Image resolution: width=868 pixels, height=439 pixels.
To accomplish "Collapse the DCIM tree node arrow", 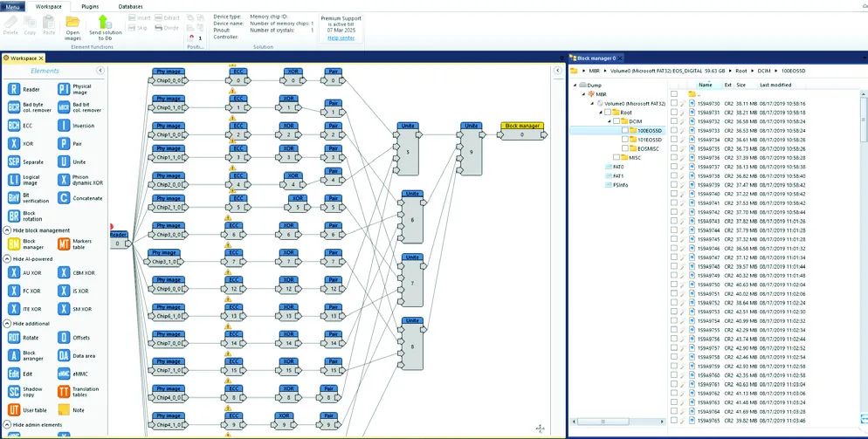I will [x=610, y=121].
